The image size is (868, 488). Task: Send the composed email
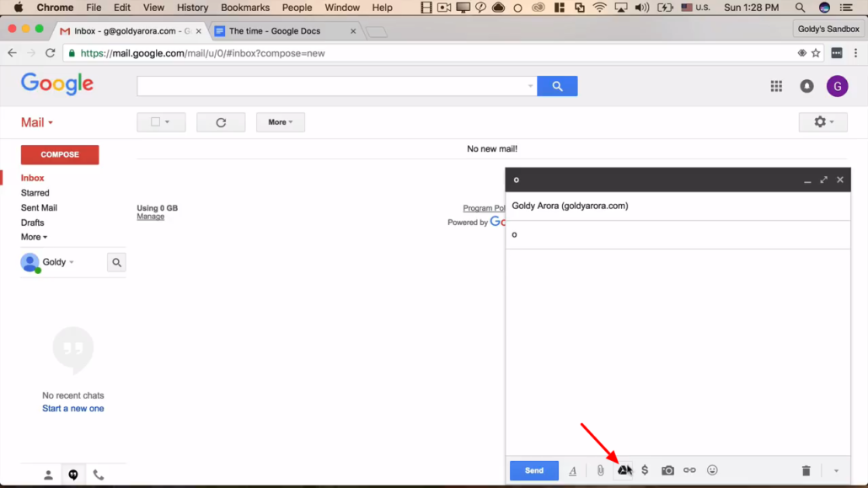pos(534,470)
